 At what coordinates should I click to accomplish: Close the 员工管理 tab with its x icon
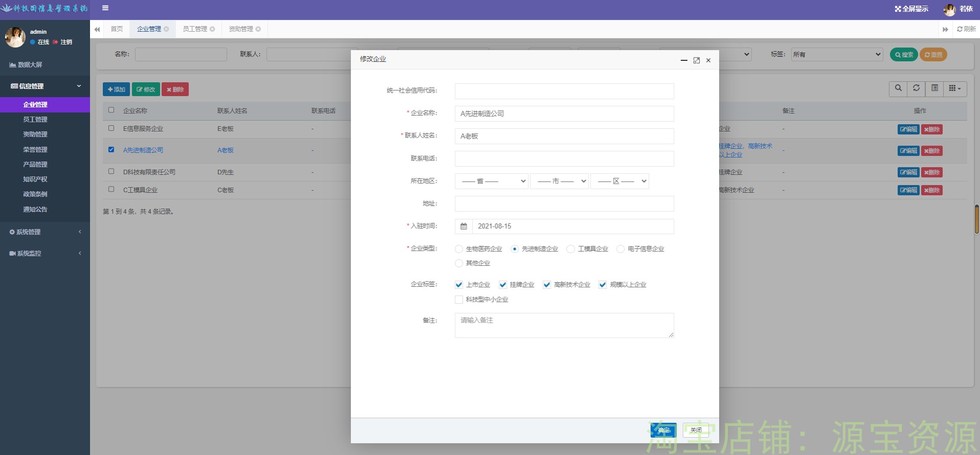tap(212, 29)
